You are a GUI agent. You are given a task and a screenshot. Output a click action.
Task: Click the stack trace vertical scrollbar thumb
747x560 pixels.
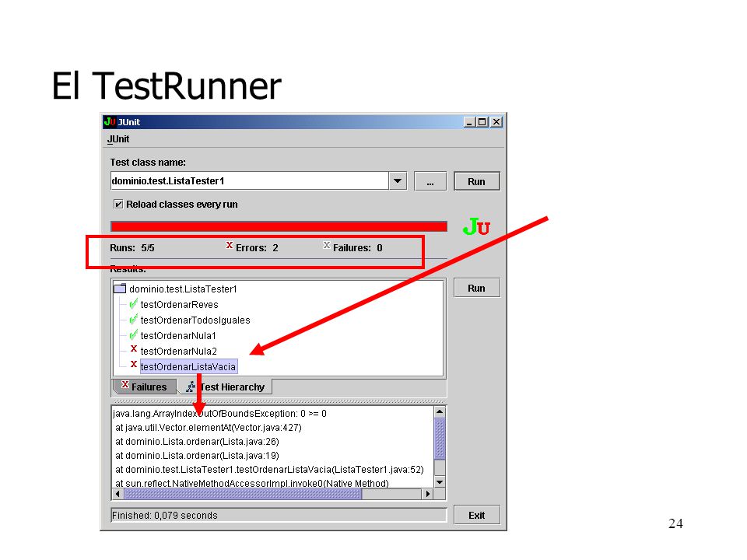440,439
